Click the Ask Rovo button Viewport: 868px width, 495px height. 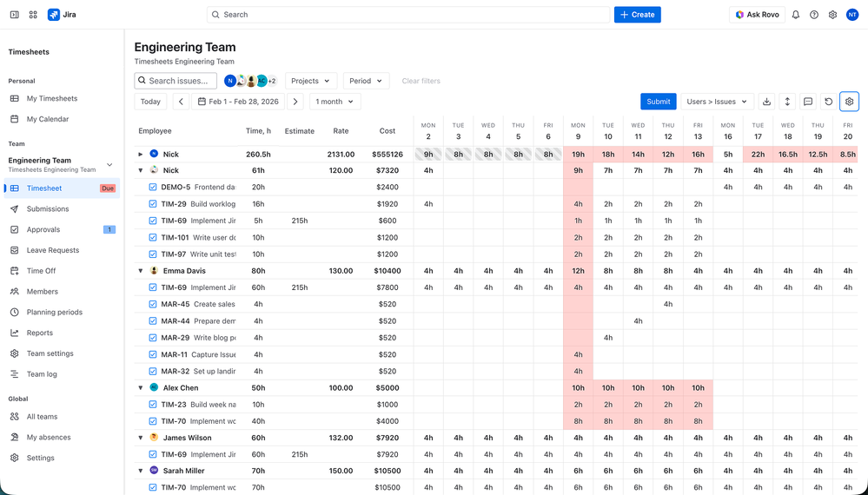pos(757,15)
